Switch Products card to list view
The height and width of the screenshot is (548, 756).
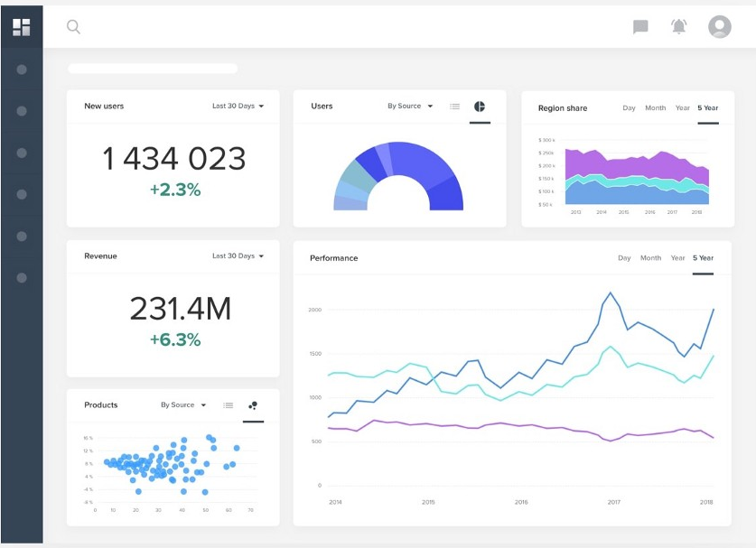pyautogui.click(x=229, y=405)
